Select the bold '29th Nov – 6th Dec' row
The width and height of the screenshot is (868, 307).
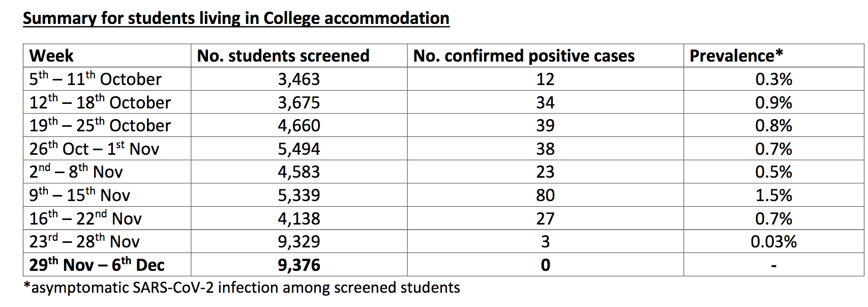click(97, 265)
